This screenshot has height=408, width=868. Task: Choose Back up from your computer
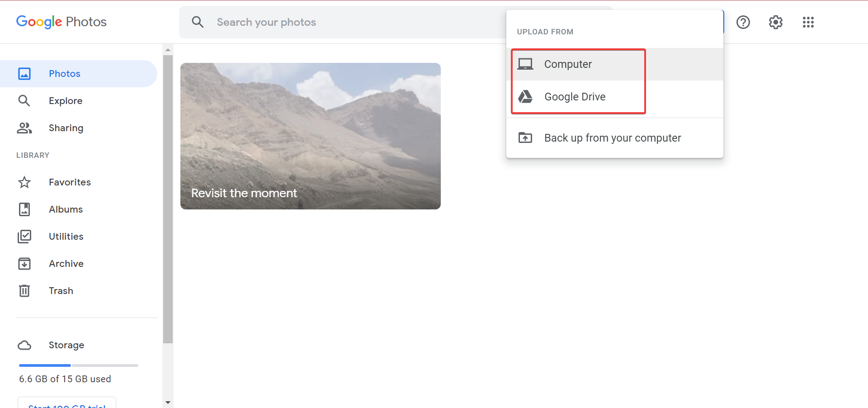615,138
